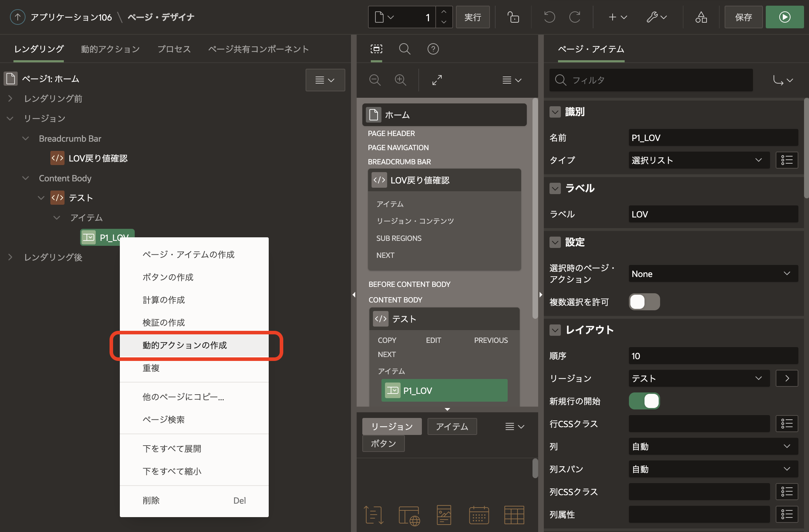Viewport: 809px width, 532px height.
Task: Click the 名前 field containing P1_LOV
Action: click(x=713, y=137)
